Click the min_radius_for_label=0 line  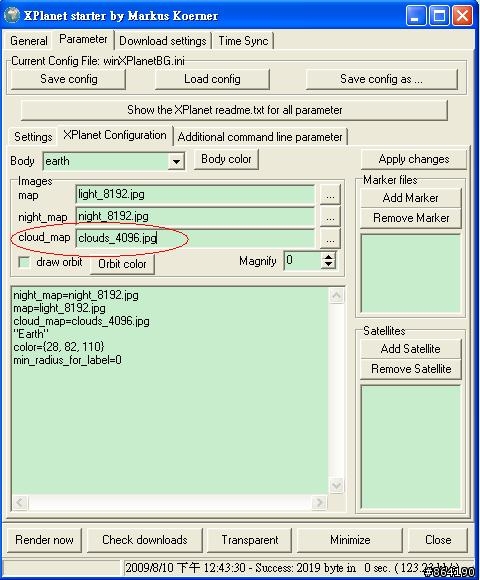(x=67, y=360)
